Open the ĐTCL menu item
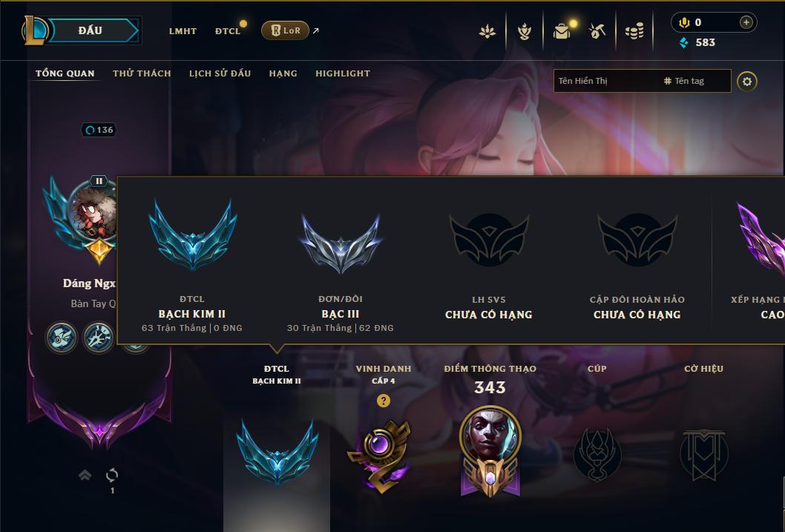 228,31
